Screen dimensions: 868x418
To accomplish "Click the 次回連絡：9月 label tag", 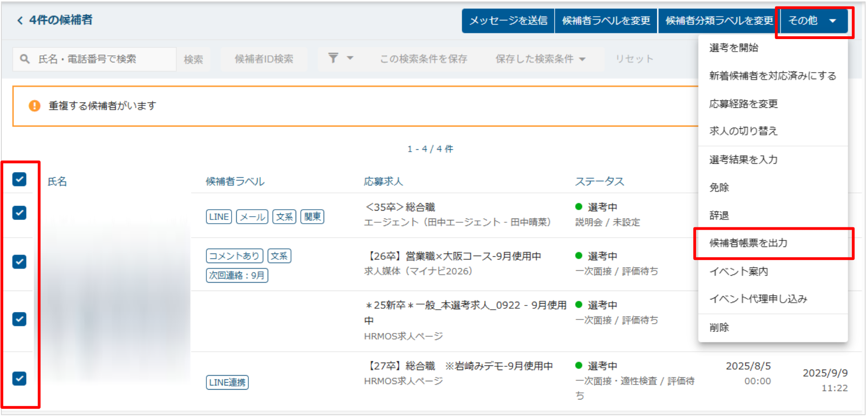I will click(237, 275).
